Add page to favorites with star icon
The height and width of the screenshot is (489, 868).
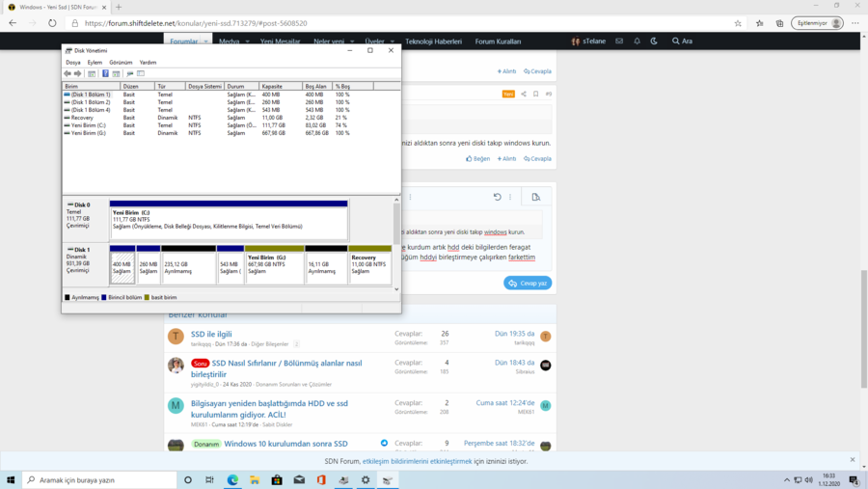click(x=738, y=23)
